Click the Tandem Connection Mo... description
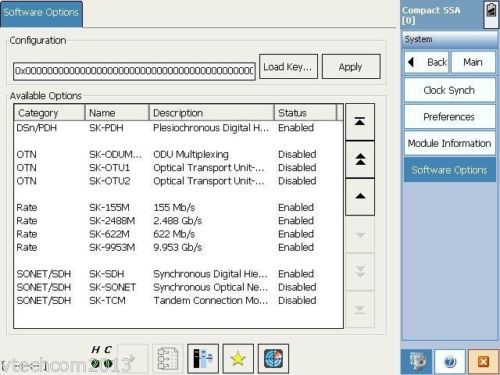Image resolution: width=500 pixels, height=375 pixels. pos(211,300)
